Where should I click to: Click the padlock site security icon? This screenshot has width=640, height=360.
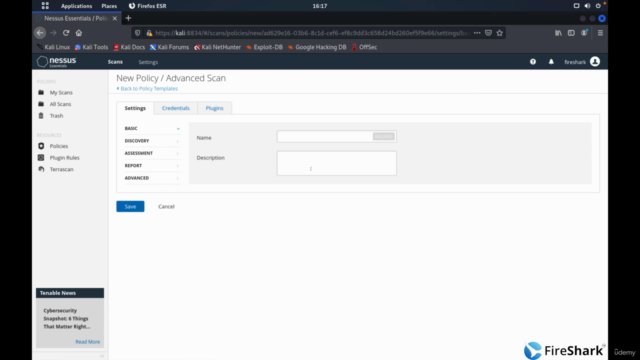click(149, 33)
